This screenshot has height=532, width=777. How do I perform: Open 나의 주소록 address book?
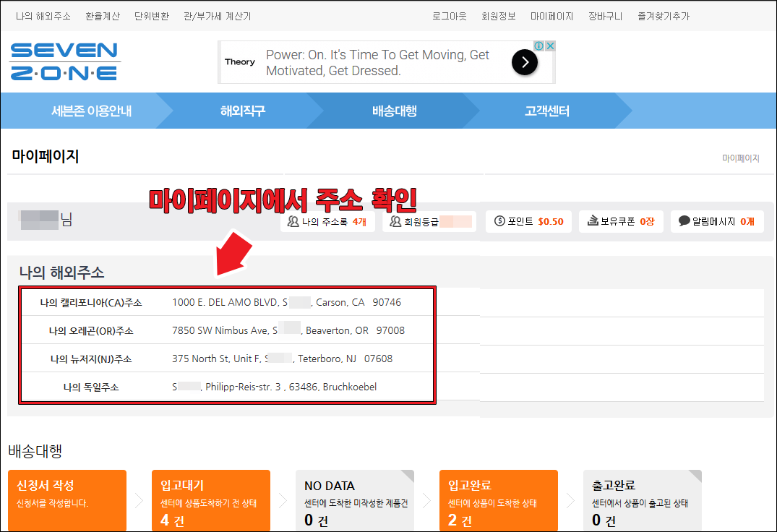coord(327,222)
